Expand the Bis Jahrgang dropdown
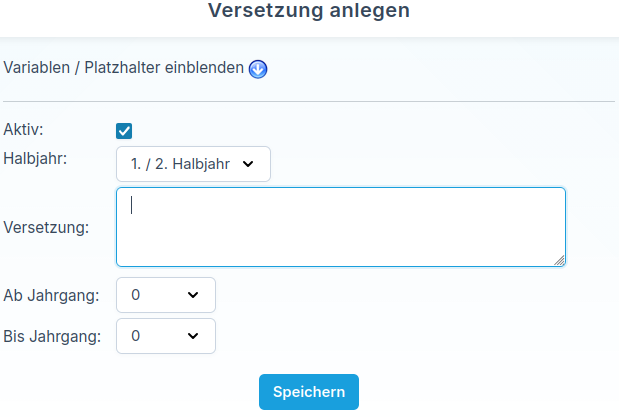This screenshot has height=417, width=619. pyautogui.click(x=166, y=336)
